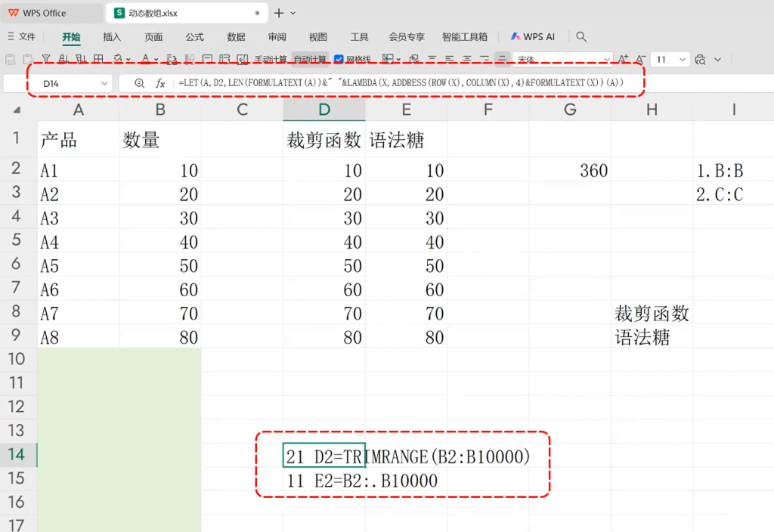Viewport: 774px width, 532px height.
Task: Decrease font size with A- icon
Action: pyautogui.click(x=641, y=59)
